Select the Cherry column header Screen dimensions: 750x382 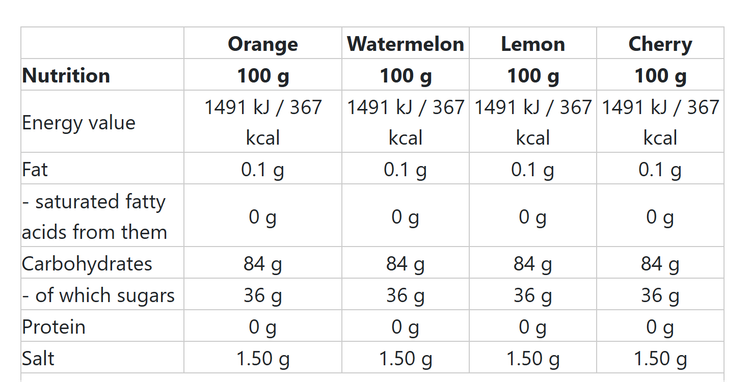pyautogui.click(x=660, y=44)
